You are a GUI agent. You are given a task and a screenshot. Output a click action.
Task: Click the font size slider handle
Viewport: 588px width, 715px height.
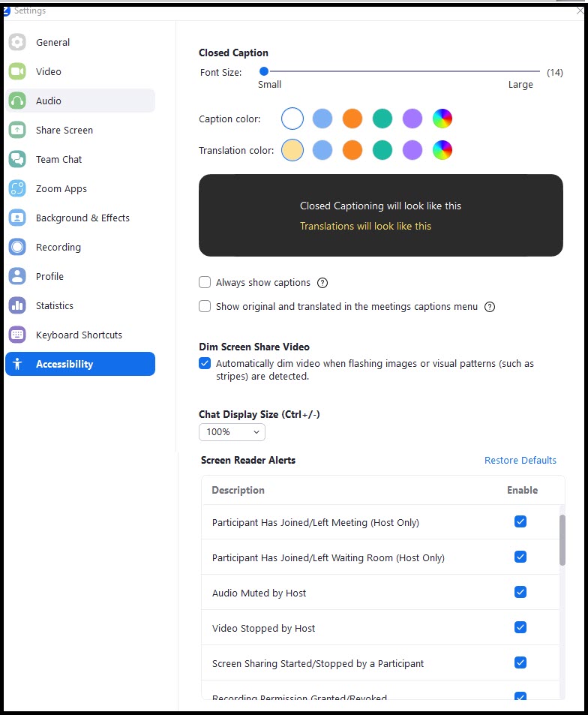(263, 71)
